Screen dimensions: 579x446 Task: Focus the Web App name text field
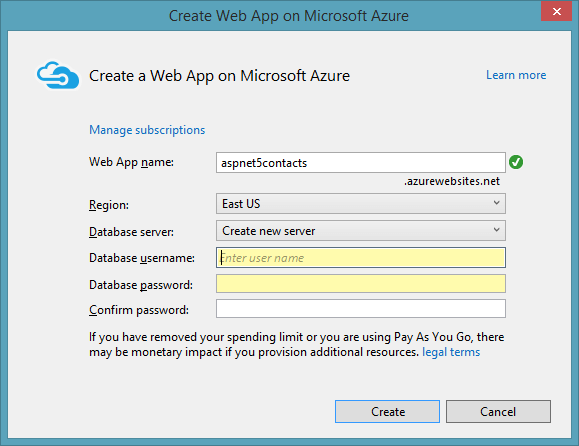[361, 162]
